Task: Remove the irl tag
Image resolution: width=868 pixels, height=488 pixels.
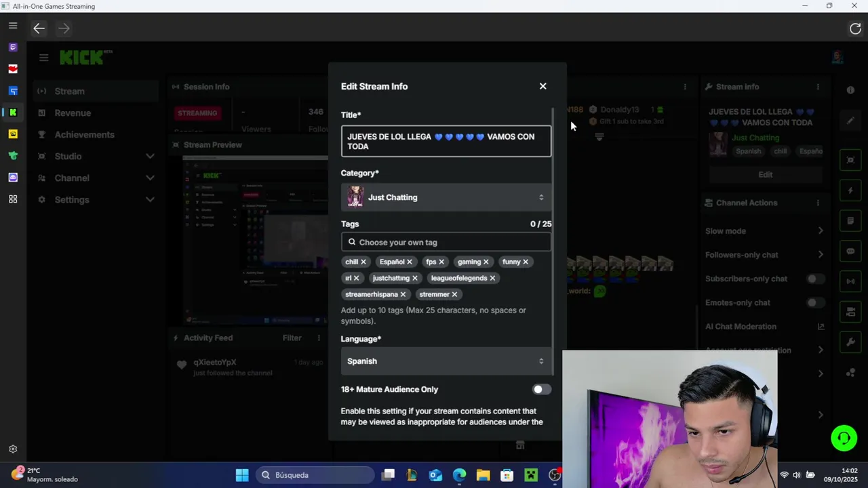Action: (356, 278)
